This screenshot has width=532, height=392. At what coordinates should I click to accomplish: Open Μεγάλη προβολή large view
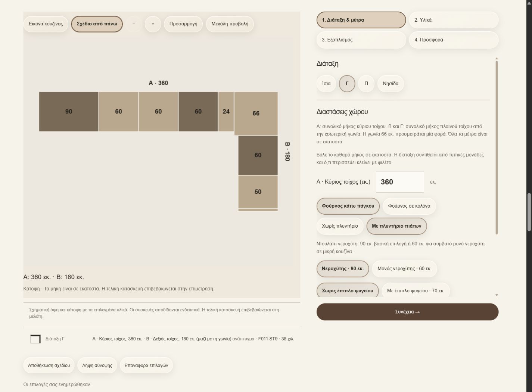[230, 24]
